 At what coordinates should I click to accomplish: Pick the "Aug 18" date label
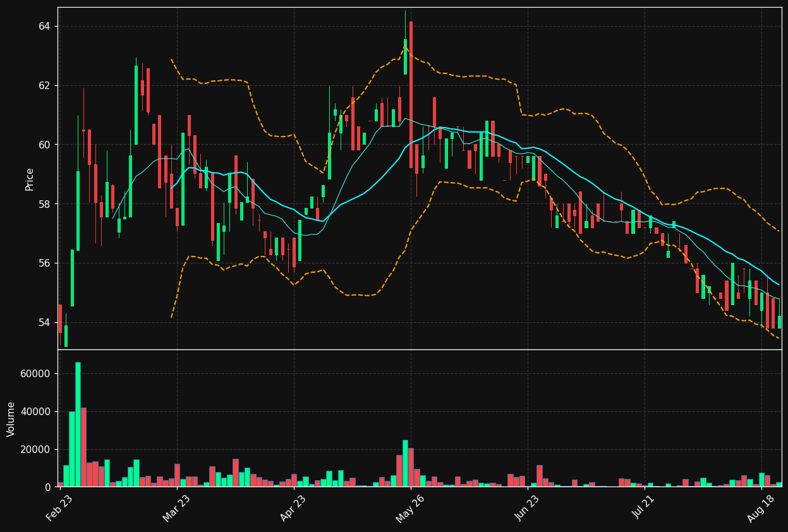761,509
